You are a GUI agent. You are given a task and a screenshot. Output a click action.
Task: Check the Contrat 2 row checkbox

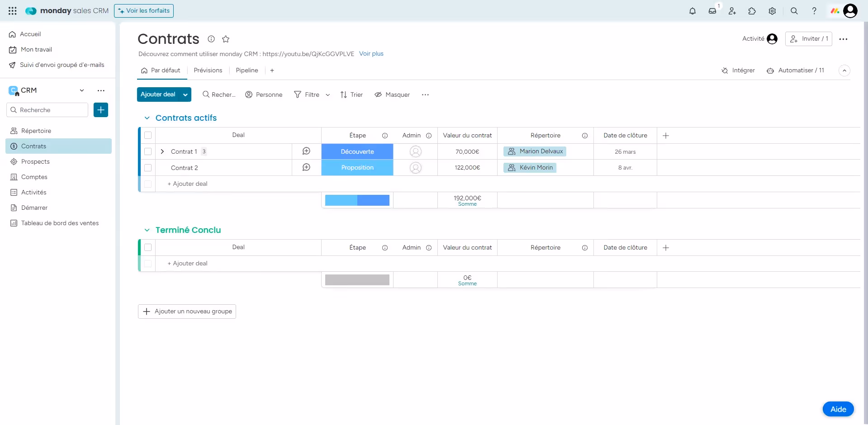coord(148,168)
